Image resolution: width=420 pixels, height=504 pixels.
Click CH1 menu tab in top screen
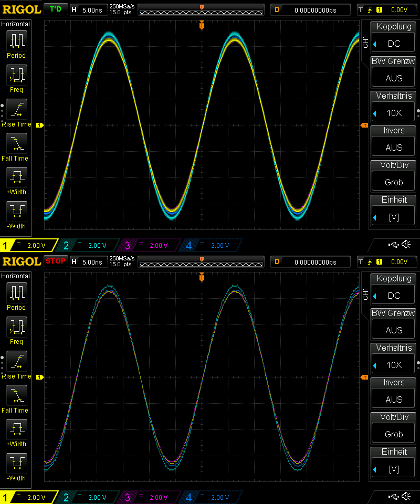coord(365,42)
